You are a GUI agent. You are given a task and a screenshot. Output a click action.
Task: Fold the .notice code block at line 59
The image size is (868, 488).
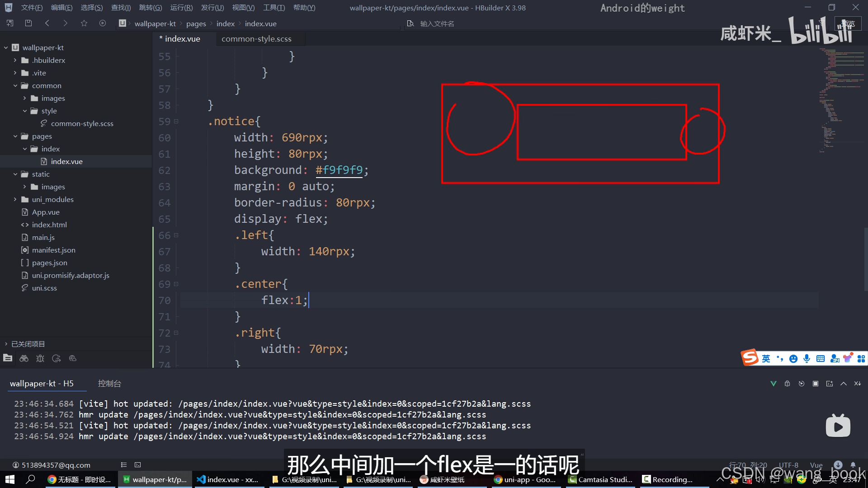tap(176, 122)
